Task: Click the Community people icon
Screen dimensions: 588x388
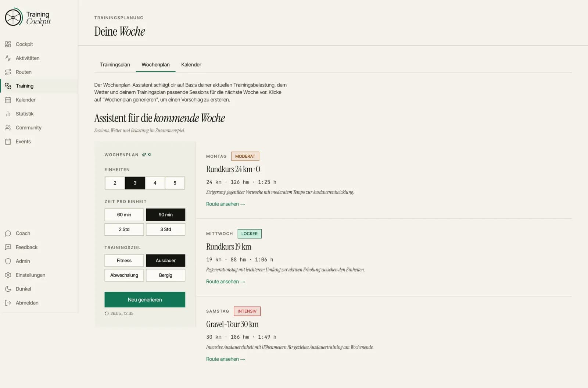Action: coord(8,128)
